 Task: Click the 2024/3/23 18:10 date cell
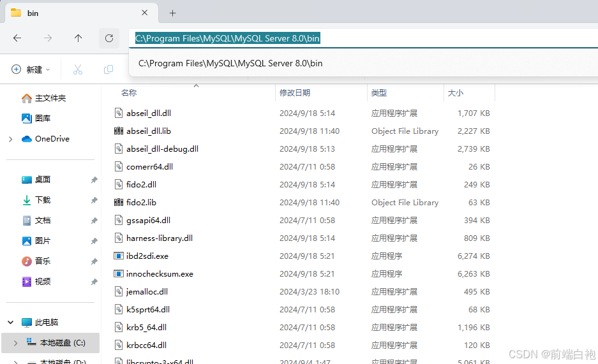coord(310,292)
